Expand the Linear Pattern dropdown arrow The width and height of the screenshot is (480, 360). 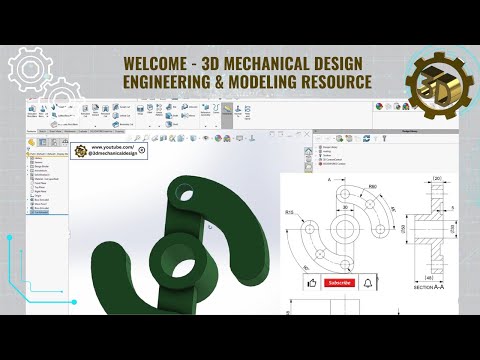click(159, 126)
